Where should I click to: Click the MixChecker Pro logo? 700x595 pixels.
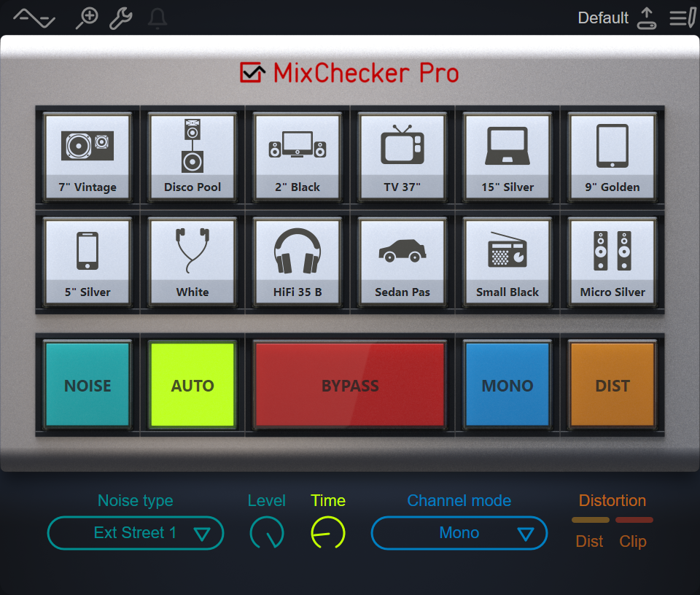[349, 73]
